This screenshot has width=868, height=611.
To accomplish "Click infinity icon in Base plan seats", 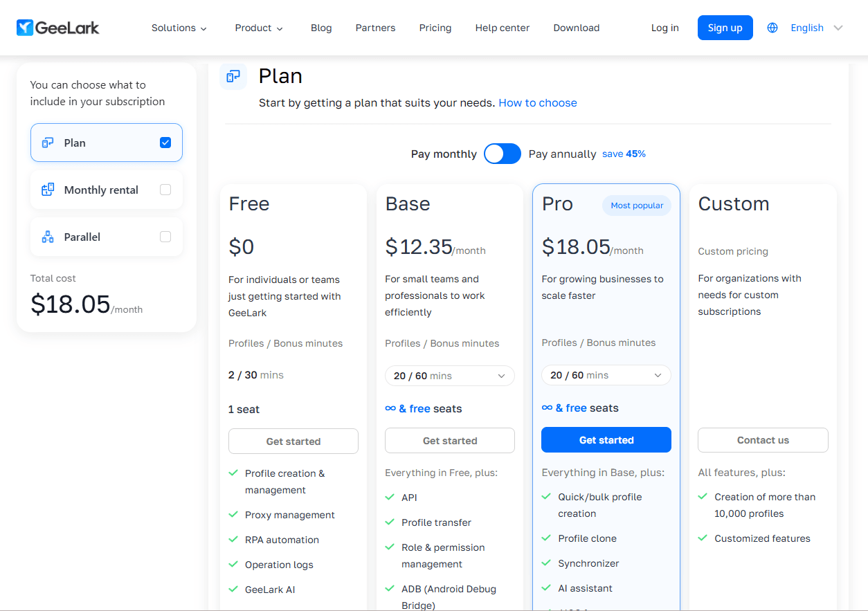I will (x=390, y=408).
